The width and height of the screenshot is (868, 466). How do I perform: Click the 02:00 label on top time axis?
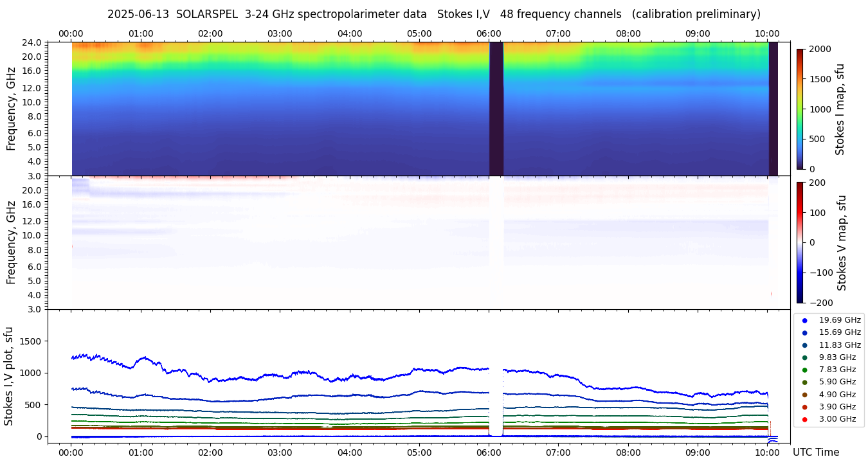[210, 33]
